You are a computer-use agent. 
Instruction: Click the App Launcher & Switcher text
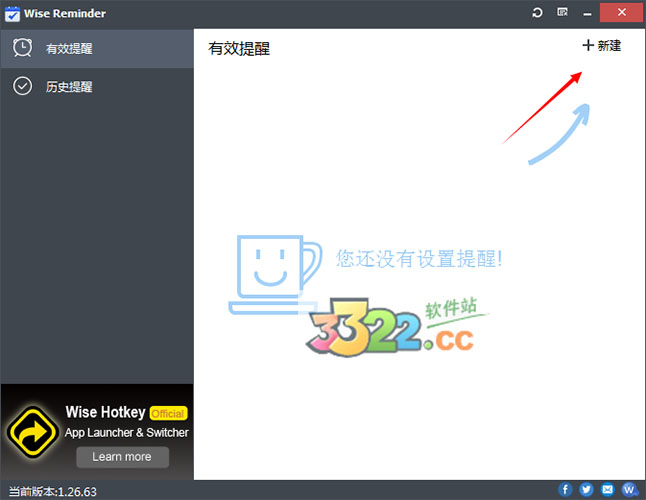pyautogui.click(x=126, y=432)
